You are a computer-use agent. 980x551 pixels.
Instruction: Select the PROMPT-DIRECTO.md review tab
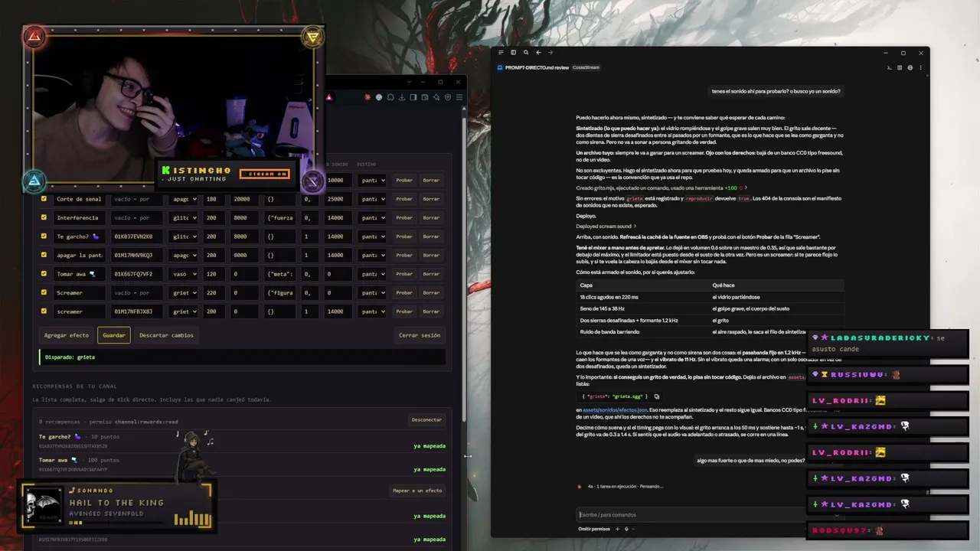(537, 67)
